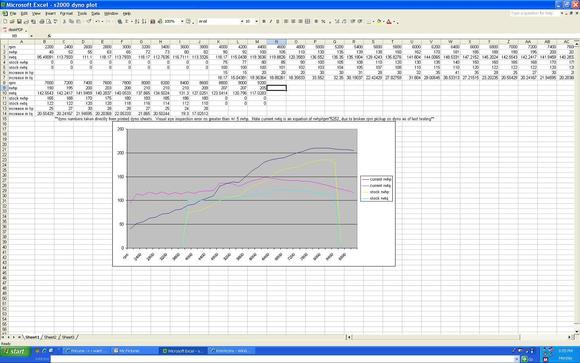Click the Undo toolbar icon

pyautogui.click(x=97, y=21)
